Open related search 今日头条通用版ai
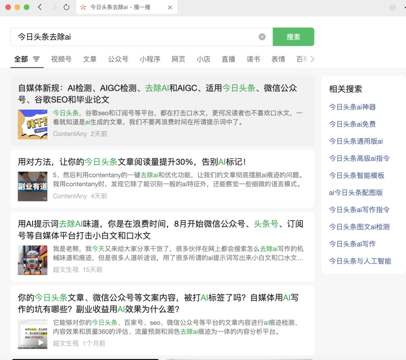Viewport: 406px width, 360px height. [x=356, y=141]
